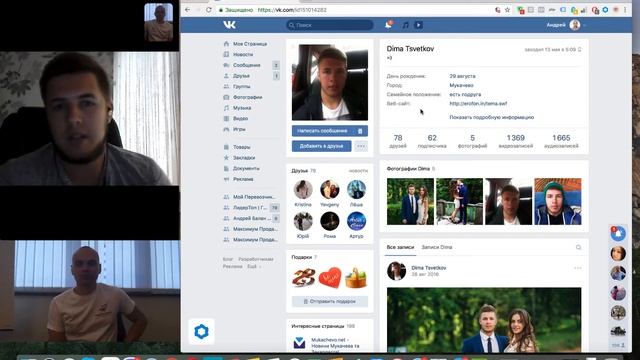Click the small video call thumbnail at top
Screen dimensions: 640x360
pos(158,22)
